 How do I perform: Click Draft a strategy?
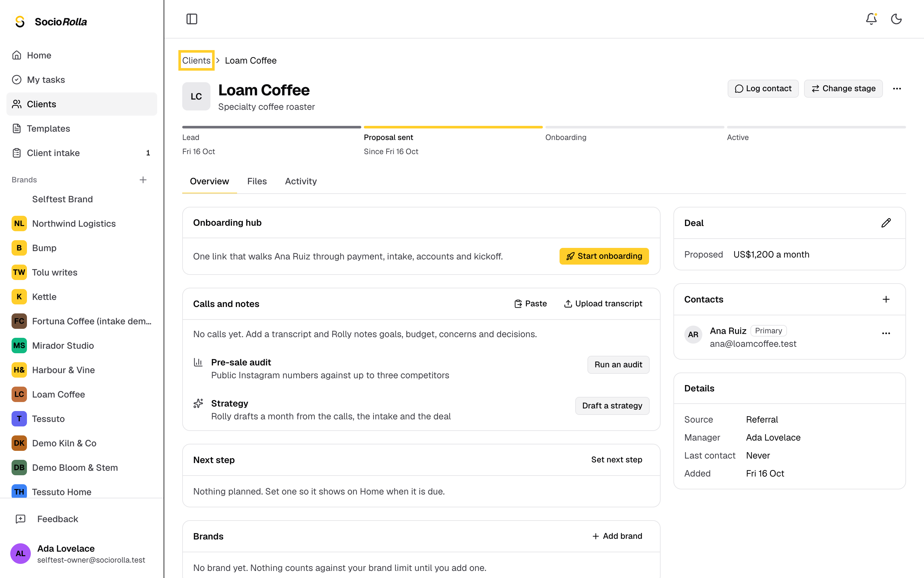[612, 406]
